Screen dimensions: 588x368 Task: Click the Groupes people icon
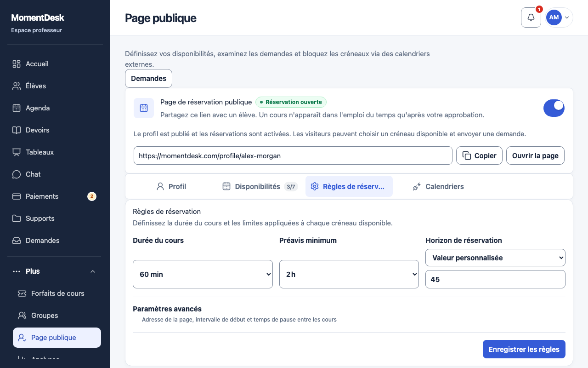coord(22,316)
